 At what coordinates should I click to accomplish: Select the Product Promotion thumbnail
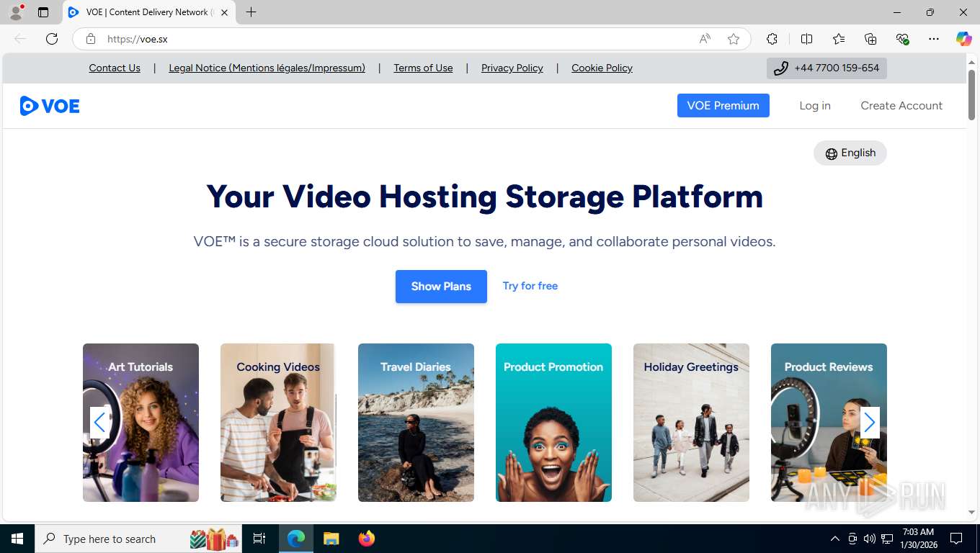[553, 423]
